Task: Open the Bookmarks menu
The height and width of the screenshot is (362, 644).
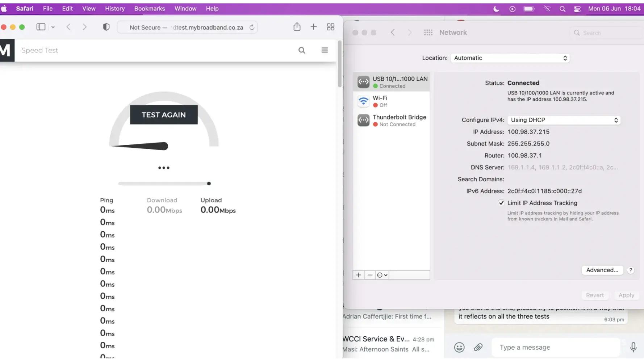Action: 149,9
